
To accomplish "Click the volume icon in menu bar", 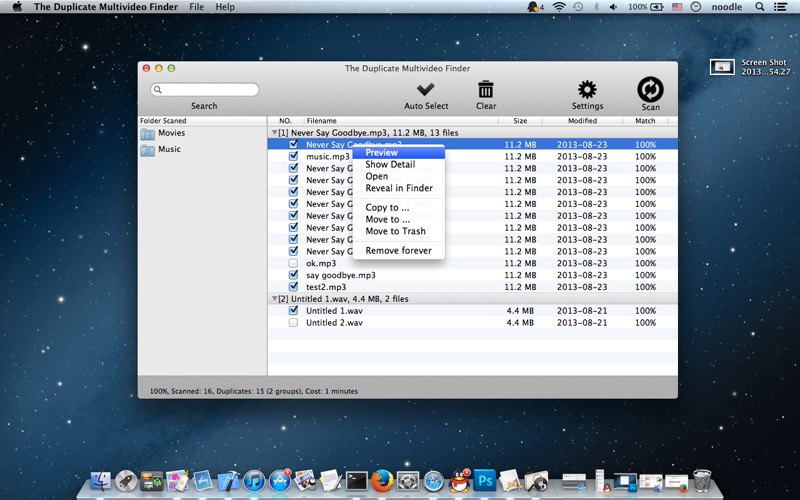I will [x=614, y=7].
